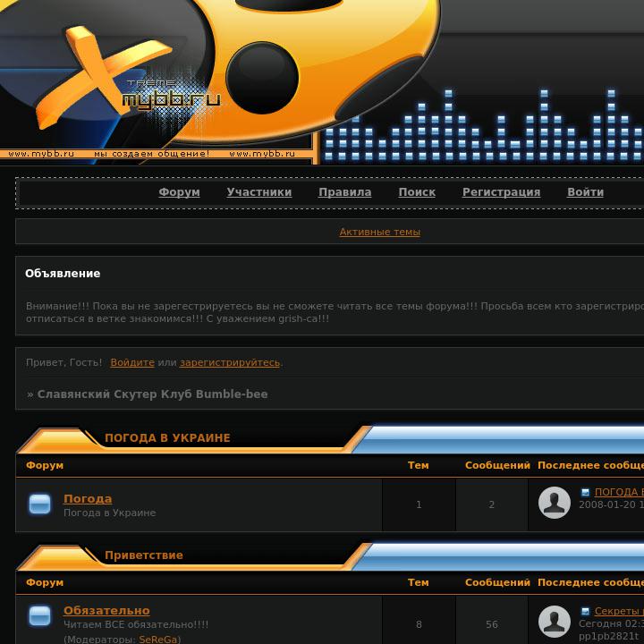Go to the Регистрация page
The width and height of the screenshot is (644, 644).
tap(501, 191)
